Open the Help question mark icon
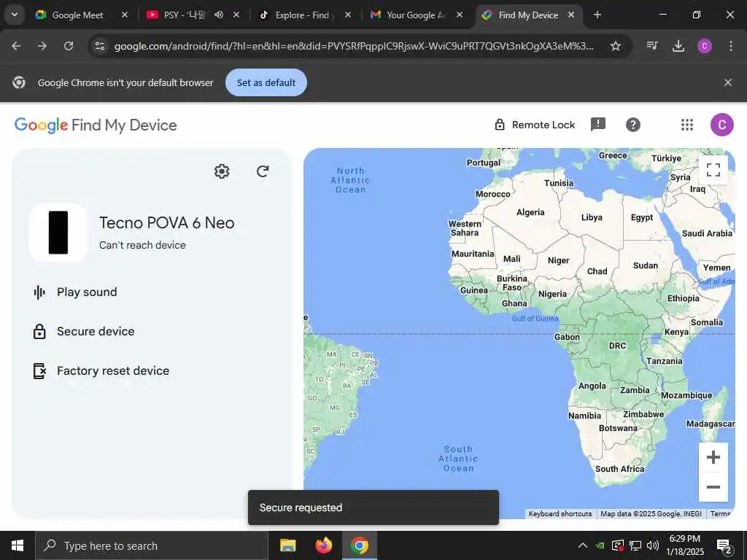 (632, 125)
